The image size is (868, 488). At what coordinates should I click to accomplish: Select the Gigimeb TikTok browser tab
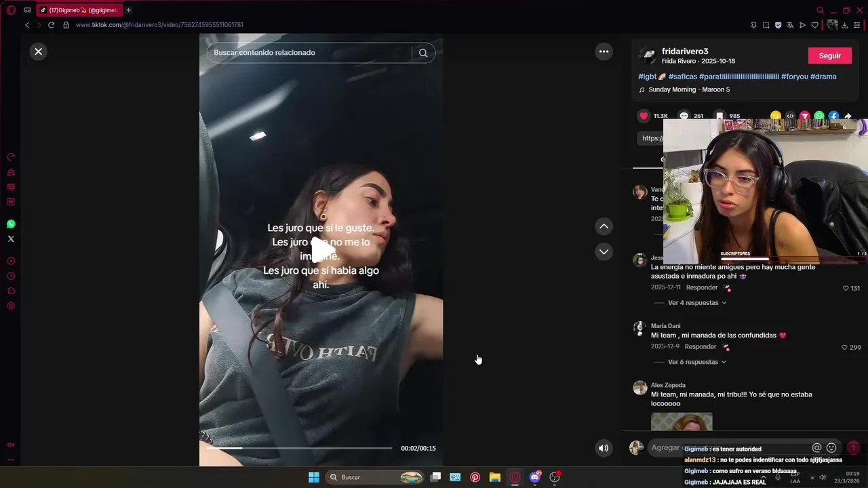[x=79, y=10]
